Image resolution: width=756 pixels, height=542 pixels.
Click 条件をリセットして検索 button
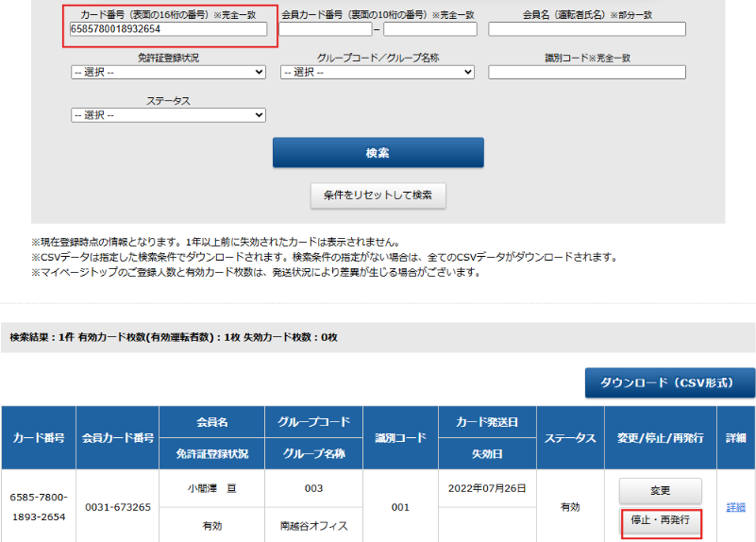click(378, 195)
